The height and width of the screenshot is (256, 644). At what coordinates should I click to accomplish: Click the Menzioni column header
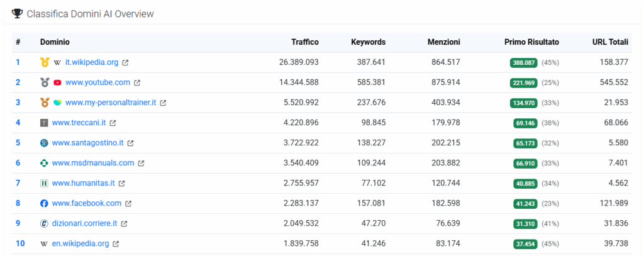(444, 42)
